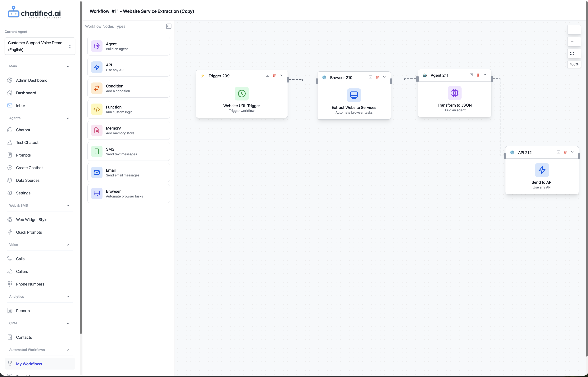Toggle the checkbox on Trigger 209 node
The width and height of the screenshot is (588, 377).
[267, 75]
